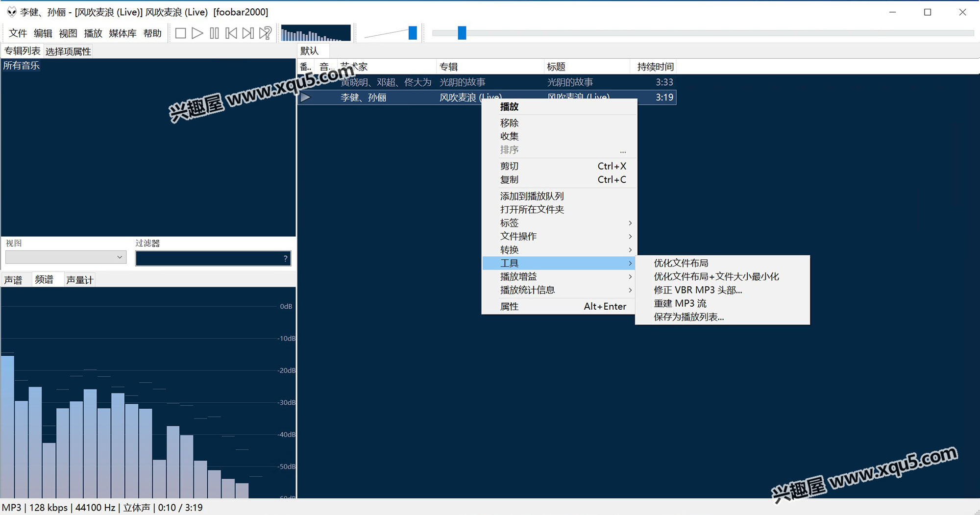The width and height of the screenshot is (980, 515).
Task: Click the playing indicator on 李健、孙俪 row
Action: (306, 98)
